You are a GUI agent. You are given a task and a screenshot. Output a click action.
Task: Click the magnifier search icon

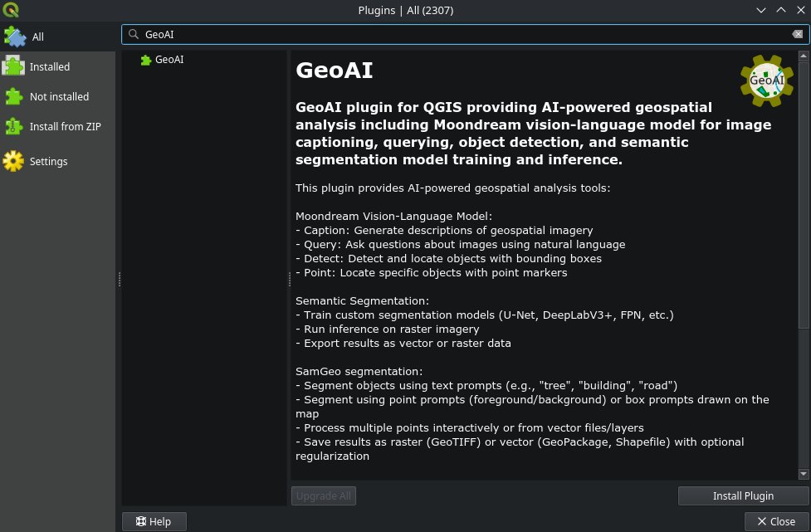click(134, 34)
